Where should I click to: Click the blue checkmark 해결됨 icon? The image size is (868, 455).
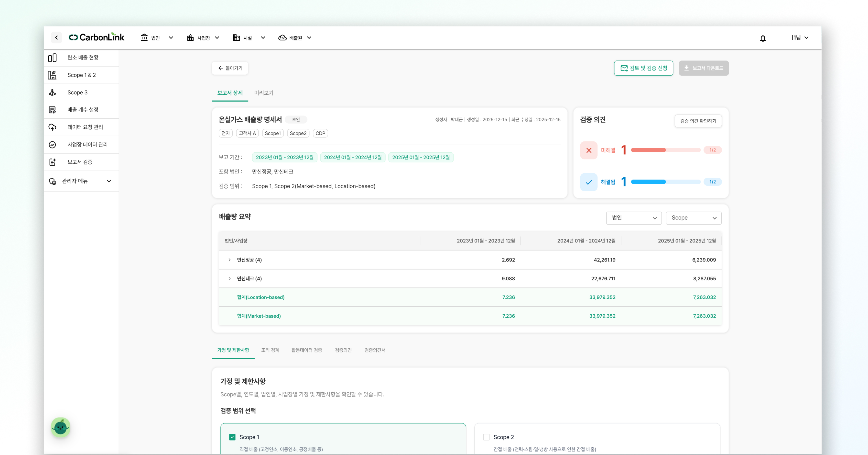click(589, 182)
